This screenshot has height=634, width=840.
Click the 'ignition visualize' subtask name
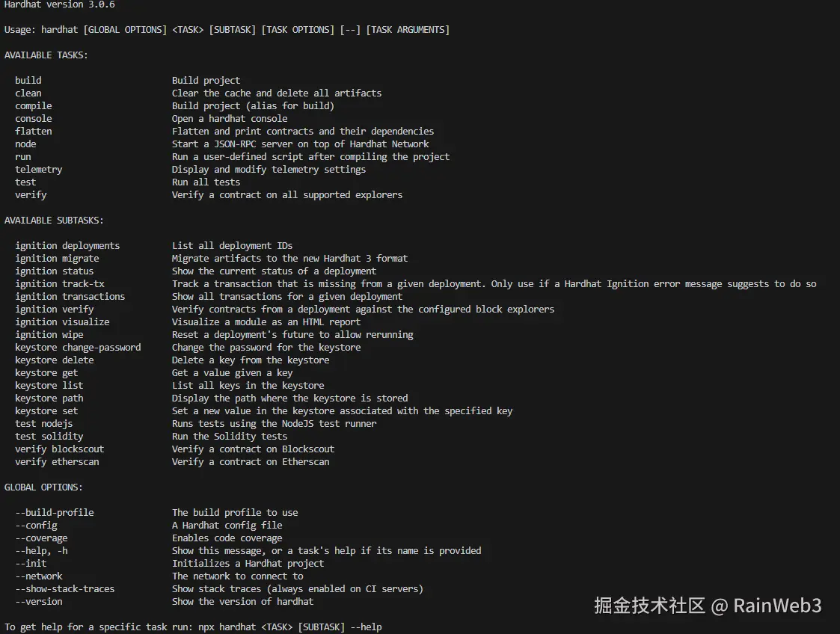62,321
